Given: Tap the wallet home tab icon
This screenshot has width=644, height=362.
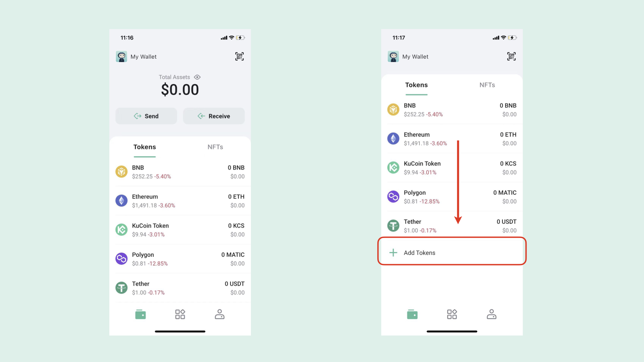Looking at the screenshot, I should click(x=140, y=314).
